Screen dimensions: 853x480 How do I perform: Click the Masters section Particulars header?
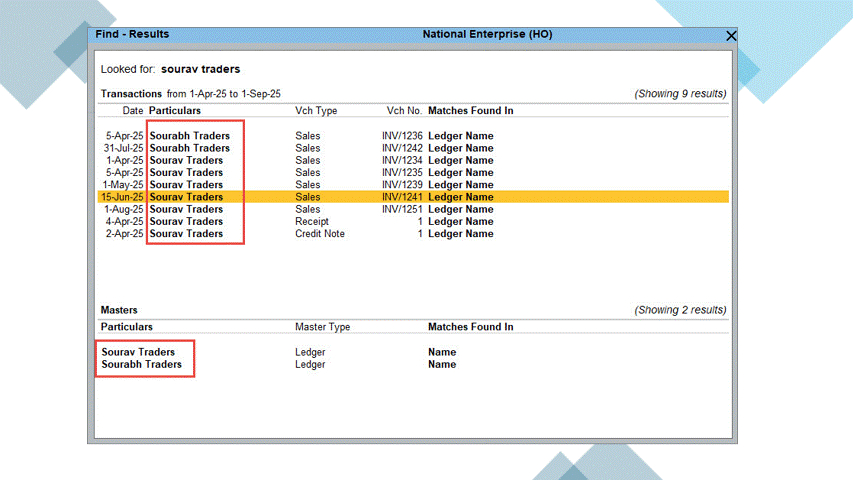(x=127, y=327)
